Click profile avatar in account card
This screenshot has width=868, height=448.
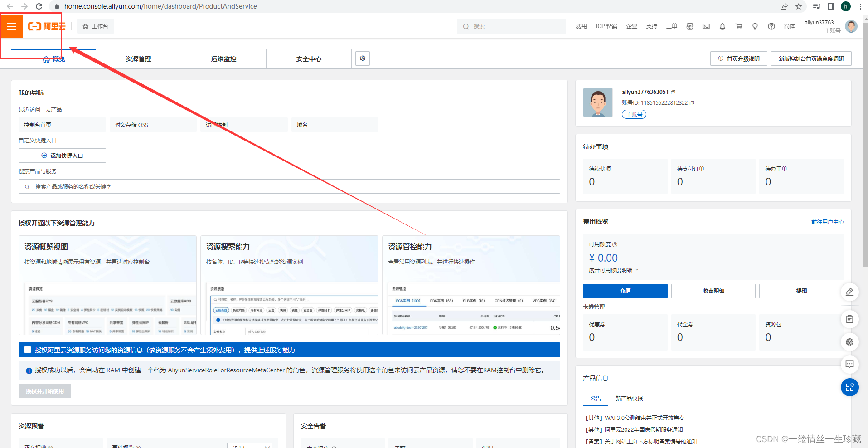(x=598, y=102)
